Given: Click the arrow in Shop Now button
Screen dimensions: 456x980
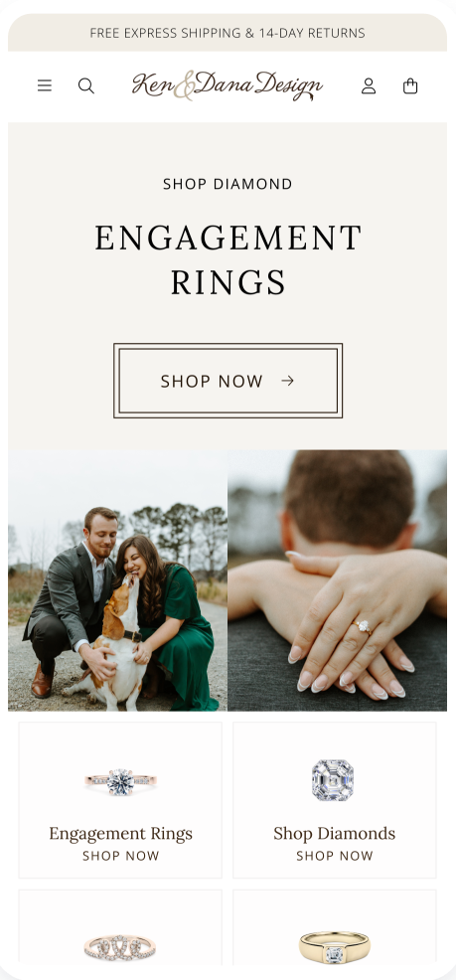Looking at the screenshot, I should point(287,381).
